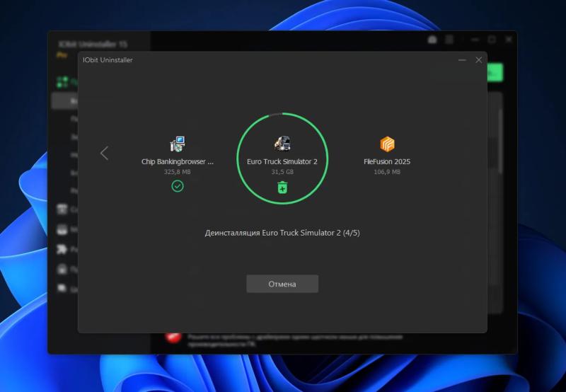Click the red icon in the bottom banner
Viewport: 566px width, 392px height.
tap(172, 336)
